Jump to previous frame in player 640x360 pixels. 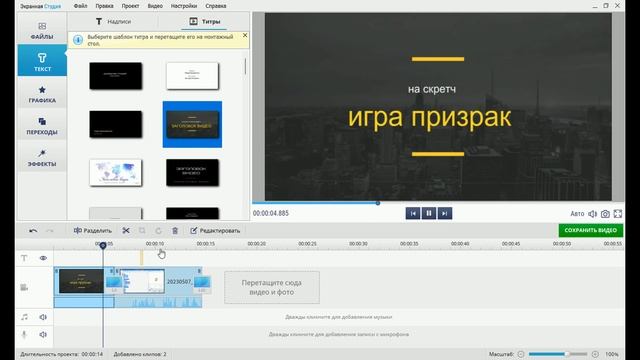[x=413, y=213]
